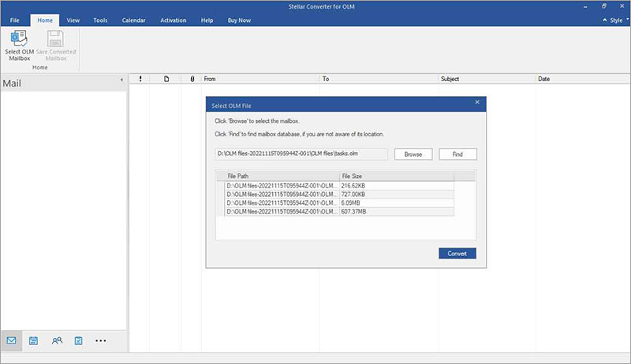Expand the Style dropdown
This screenshot has height=364, width=631.
[618, 20]
